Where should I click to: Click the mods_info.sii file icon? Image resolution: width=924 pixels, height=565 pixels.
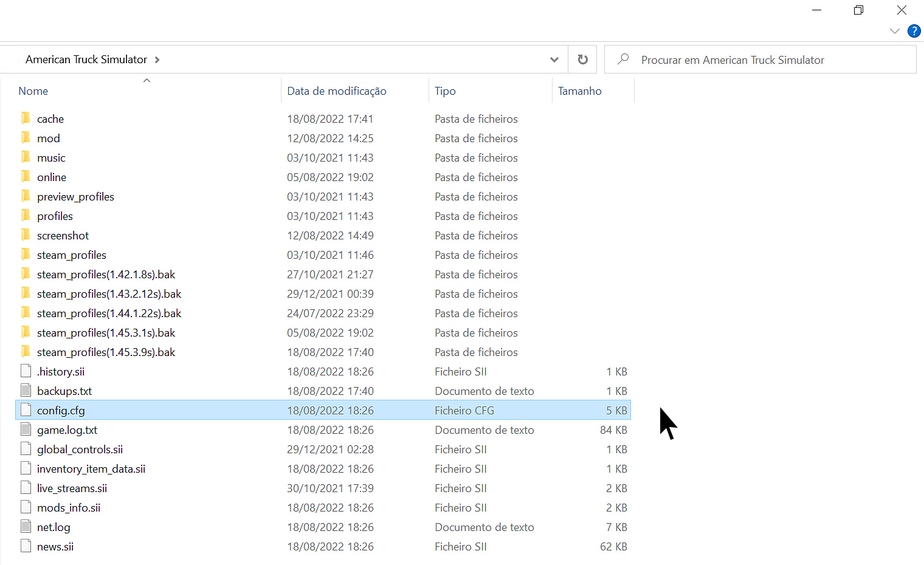(x=26, y=507)
